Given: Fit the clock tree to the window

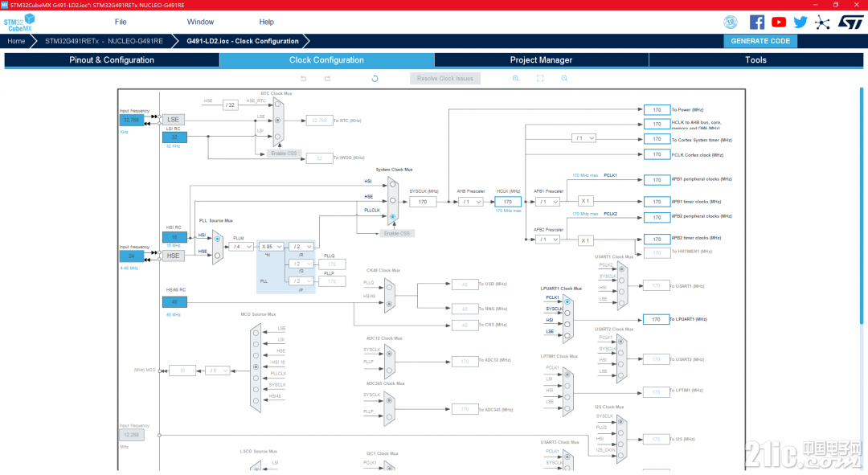Looking at the screenshot, I should coord(540,79).
